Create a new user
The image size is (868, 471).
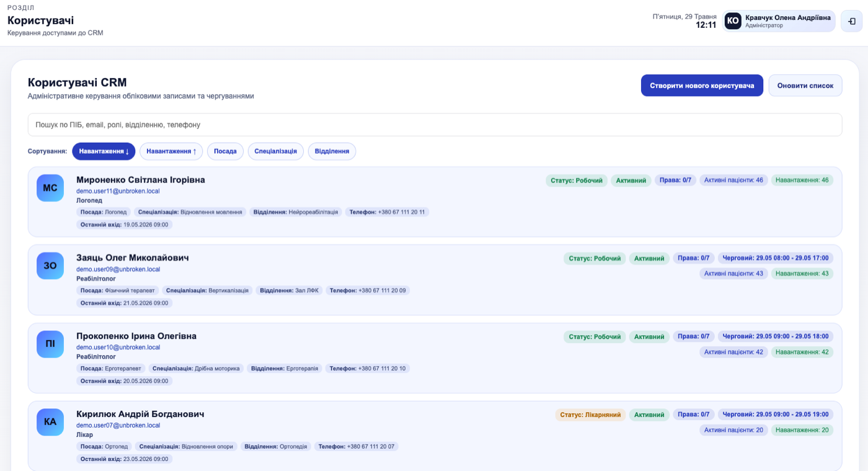click(x=702, y=86)
